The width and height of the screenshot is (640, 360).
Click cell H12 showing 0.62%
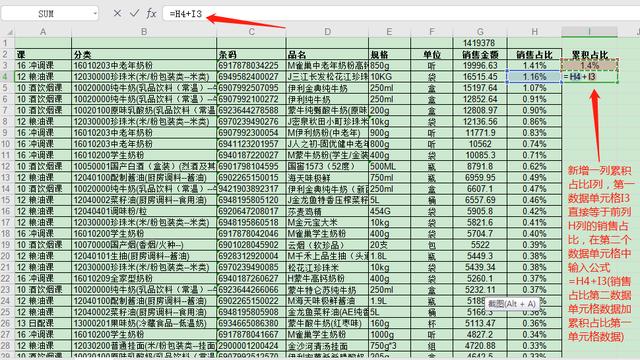[534, 167]
